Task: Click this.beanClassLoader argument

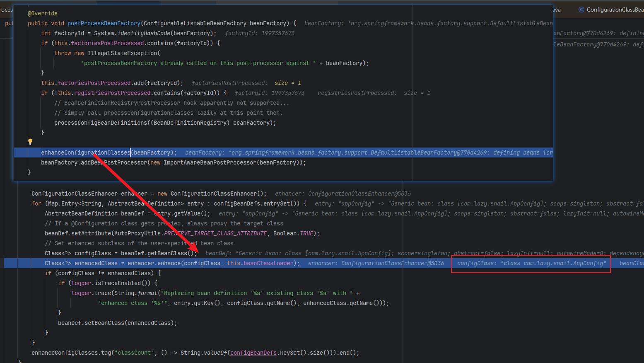Action: [260, 263]
